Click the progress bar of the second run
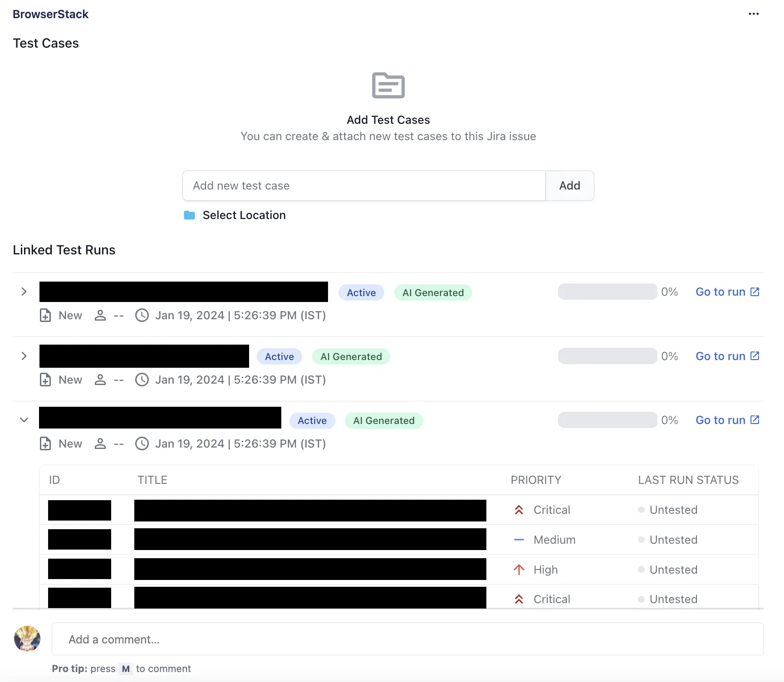The width and height of the screenshot is (784, 682). click(x=608, y=356)
